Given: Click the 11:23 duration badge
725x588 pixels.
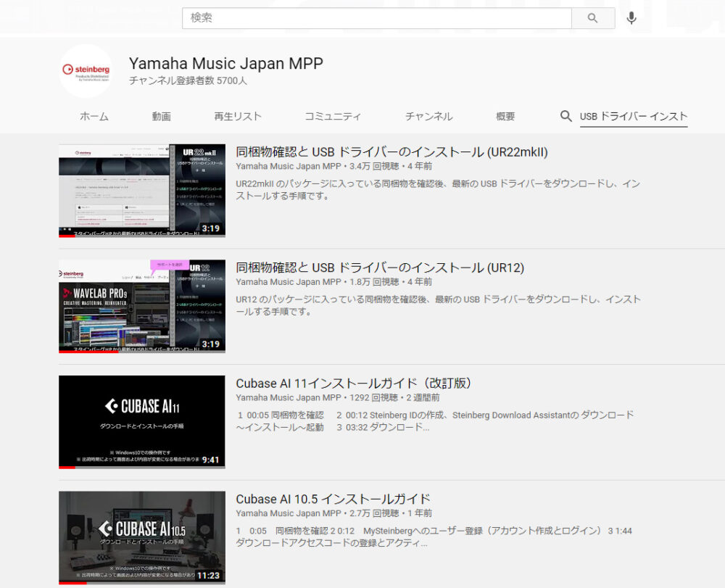Looking at the screenshot, I should click(209, 575).
